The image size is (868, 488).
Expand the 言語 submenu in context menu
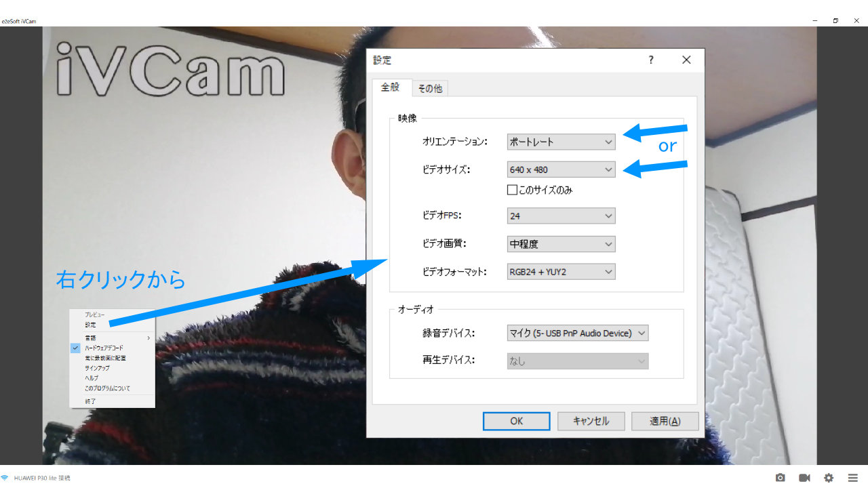pos(112,338)
